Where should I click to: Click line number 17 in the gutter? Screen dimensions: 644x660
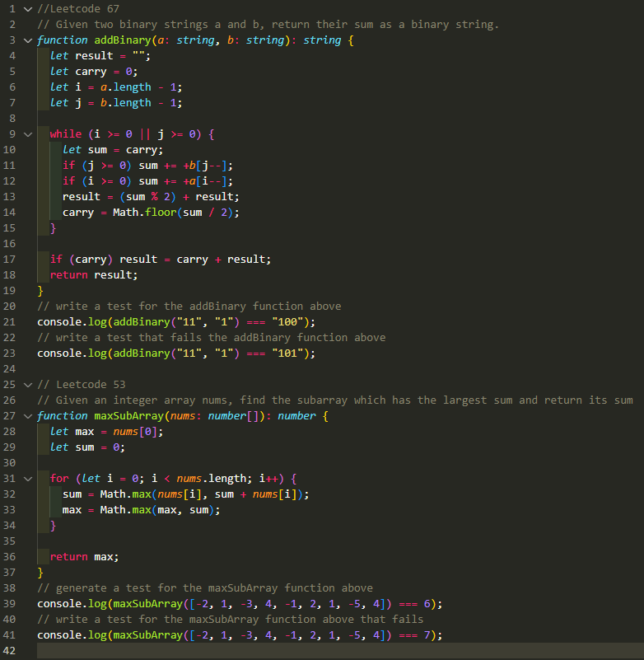click(x=9, y=260)
